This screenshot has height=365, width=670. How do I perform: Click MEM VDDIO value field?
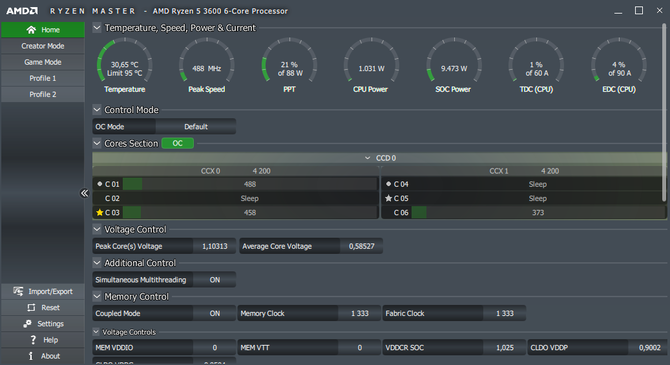pos(215,347)
